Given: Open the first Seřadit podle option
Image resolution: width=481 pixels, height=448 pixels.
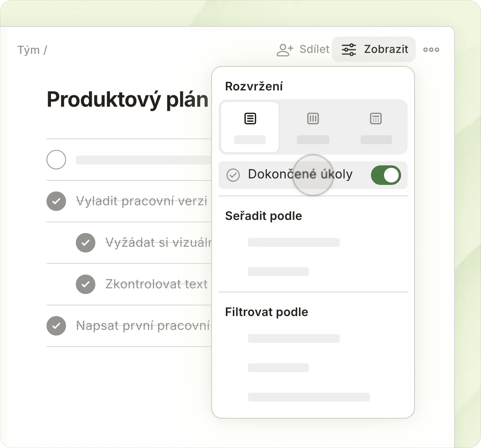Looking at the screenshot, I should 294,242.
